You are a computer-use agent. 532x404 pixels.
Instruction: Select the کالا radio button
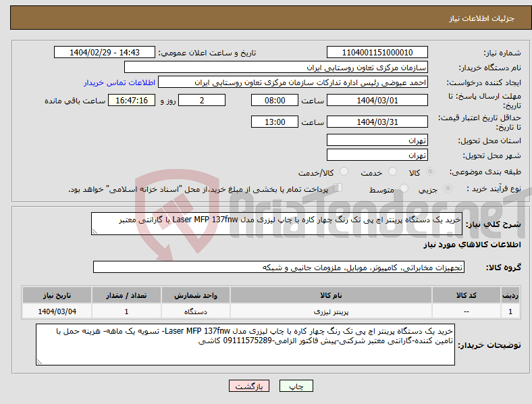point(430,172)
